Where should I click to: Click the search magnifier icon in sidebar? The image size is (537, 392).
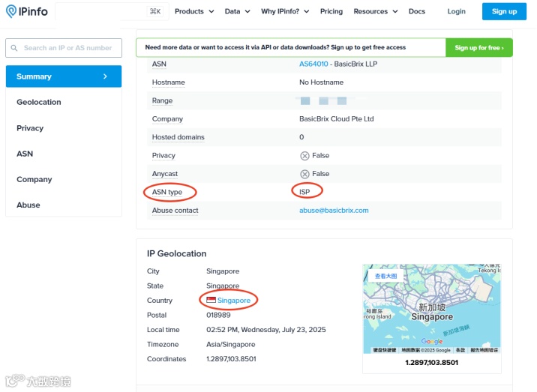pyautogui.click(x=14, y=48)
